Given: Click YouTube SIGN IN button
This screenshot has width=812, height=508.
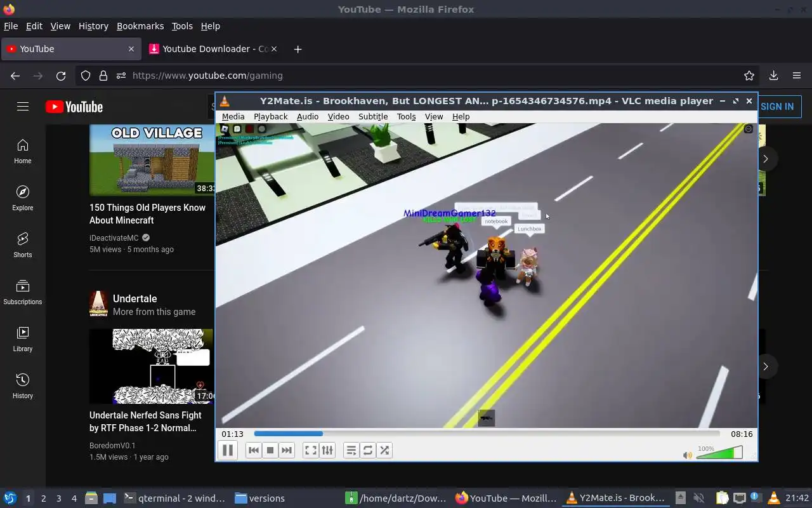Looking at the screenshot, I should [x=777, y=107].
